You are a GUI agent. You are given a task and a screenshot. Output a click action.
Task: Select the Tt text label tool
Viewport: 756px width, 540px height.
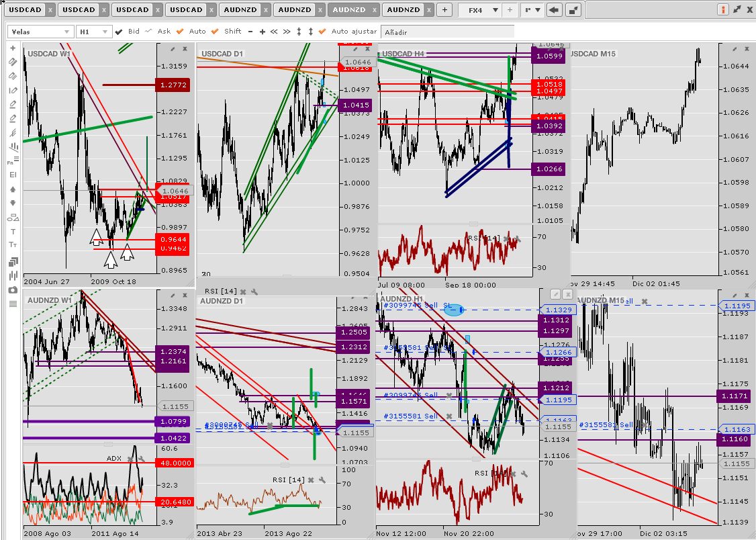point(13,245)
